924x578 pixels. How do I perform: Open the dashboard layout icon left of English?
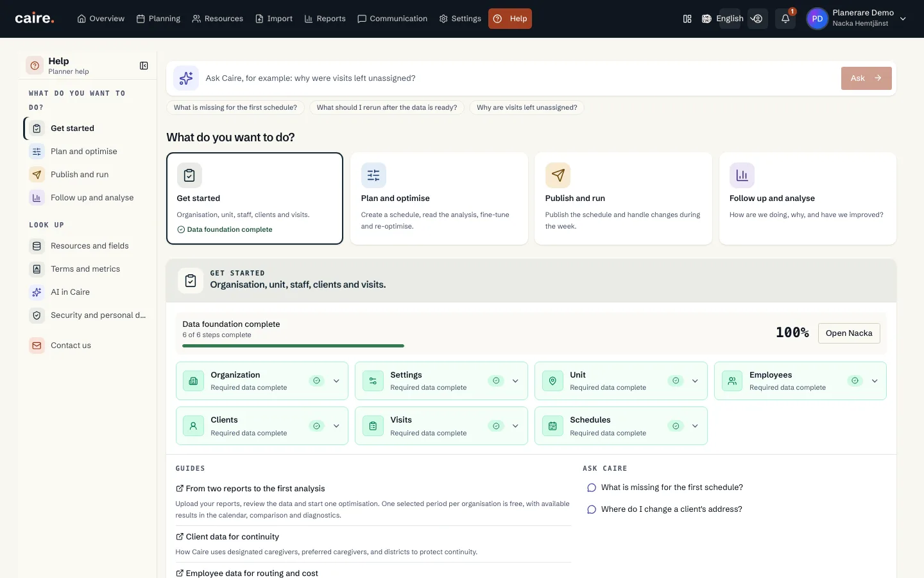point(687,19)
